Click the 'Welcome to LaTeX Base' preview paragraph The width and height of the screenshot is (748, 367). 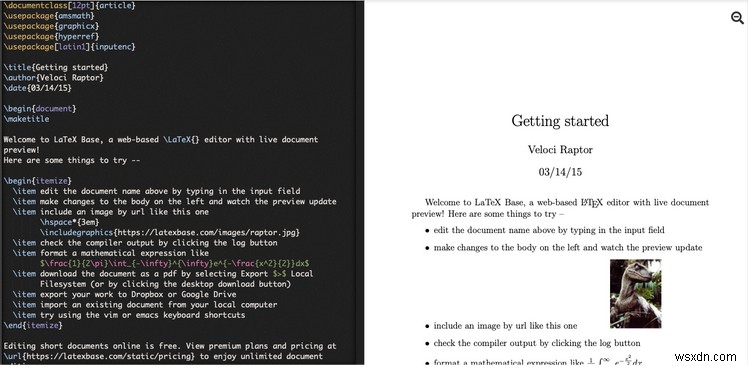[x=561, y=209]
